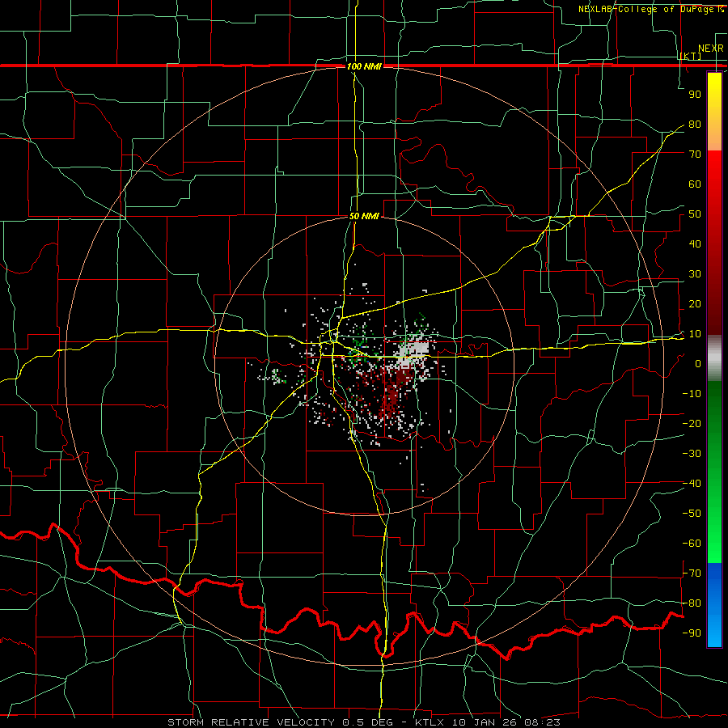Select the 50 value on the velocity scale
This screenshot has width=728, height=728.
(x=695, y=214)
